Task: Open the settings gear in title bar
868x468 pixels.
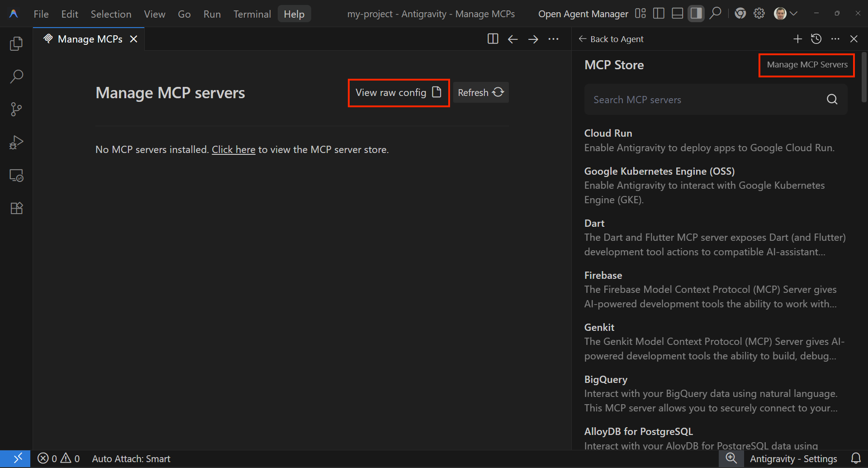Action: click(759, 14)
